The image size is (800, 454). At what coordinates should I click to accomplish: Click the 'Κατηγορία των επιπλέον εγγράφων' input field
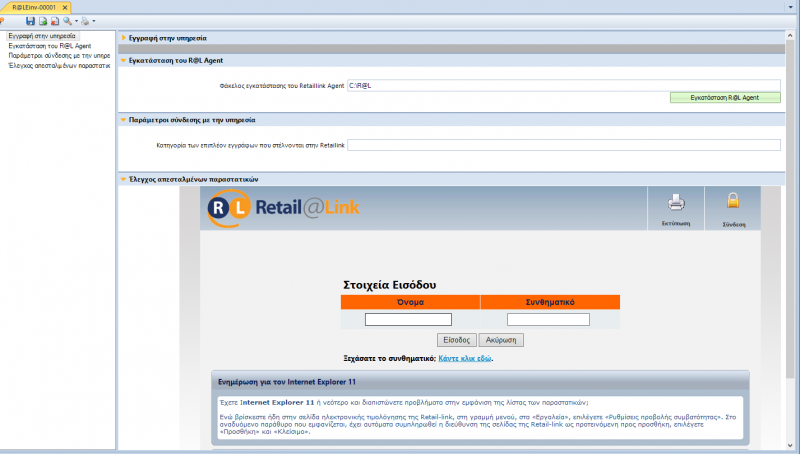pyautogui.click(x=564, y=145)
